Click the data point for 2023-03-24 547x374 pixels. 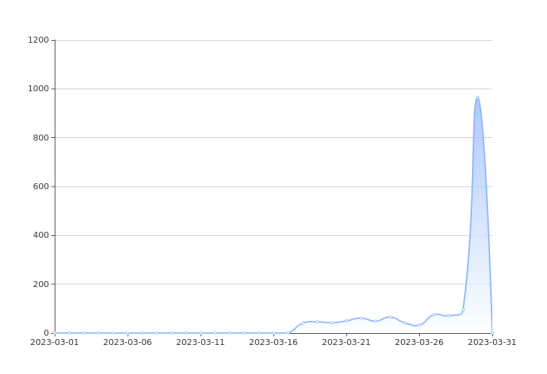pos(390,317)
